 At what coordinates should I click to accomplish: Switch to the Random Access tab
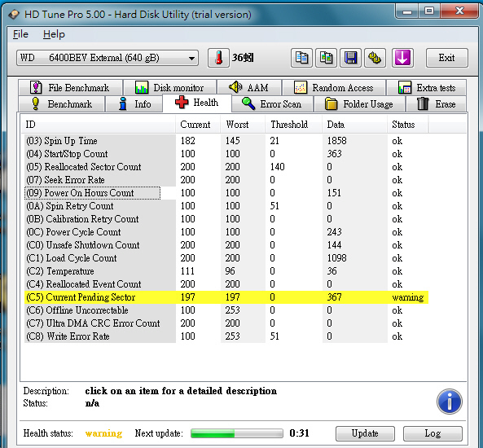pos(334,87)
